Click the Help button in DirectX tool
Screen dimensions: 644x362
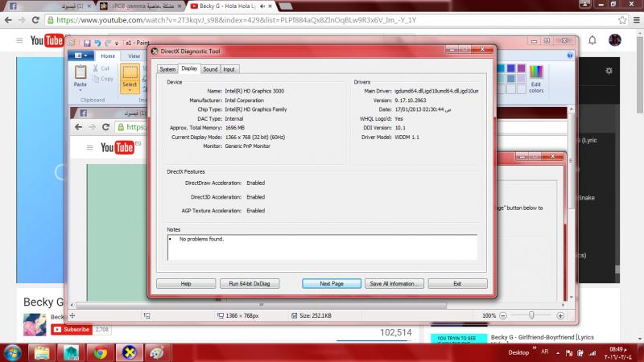(186, 284)
